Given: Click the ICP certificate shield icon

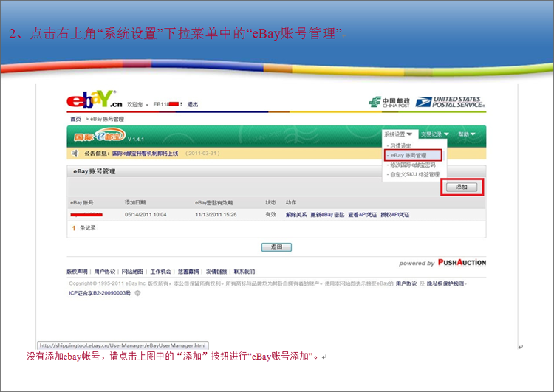Looking at the screenshot, I should (138, 293).
